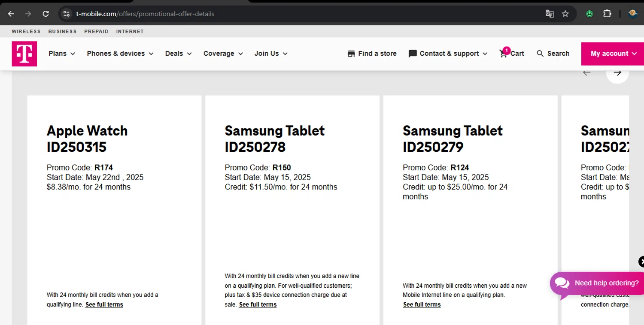Open the browser Extensions puzzle icon
The image size is (644, 325).
click(607, 14)
